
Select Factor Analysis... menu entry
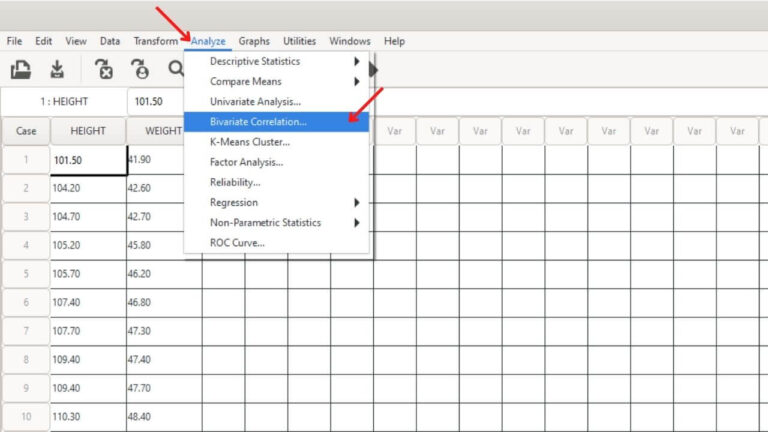point(276,162)
